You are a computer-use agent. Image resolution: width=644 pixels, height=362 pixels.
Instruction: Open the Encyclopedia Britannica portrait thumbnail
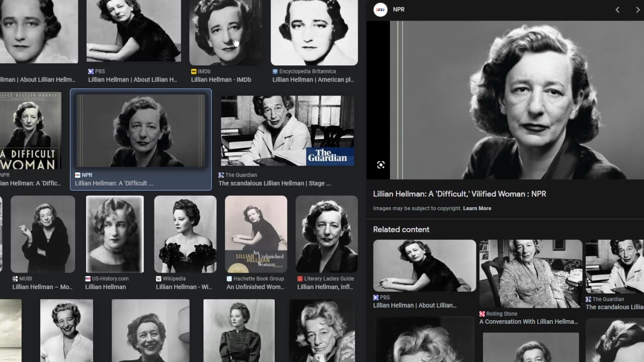click(314, 33)
